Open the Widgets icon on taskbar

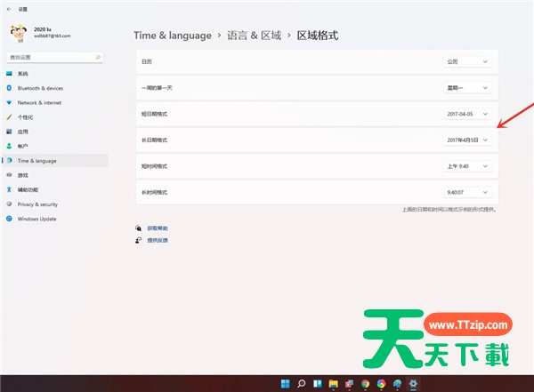coord(318,383)
